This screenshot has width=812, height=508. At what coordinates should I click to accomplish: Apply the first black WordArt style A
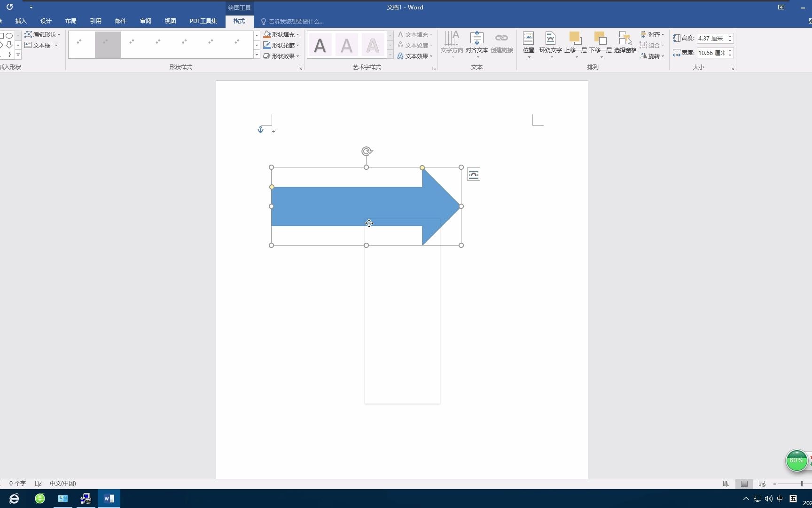320,45
